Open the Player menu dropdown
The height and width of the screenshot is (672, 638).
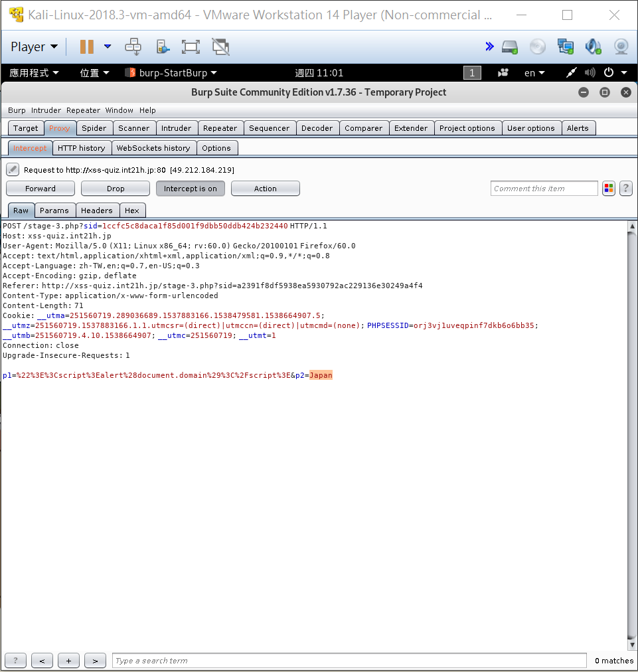(34, 46)
